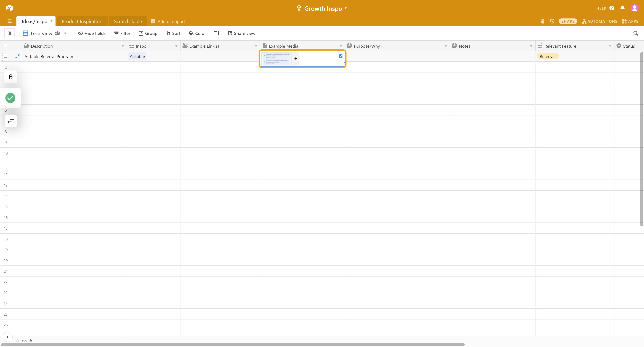Open the Description field dropdown arrow
Viewport: 644px width, 347px height.
click(123, 46)
